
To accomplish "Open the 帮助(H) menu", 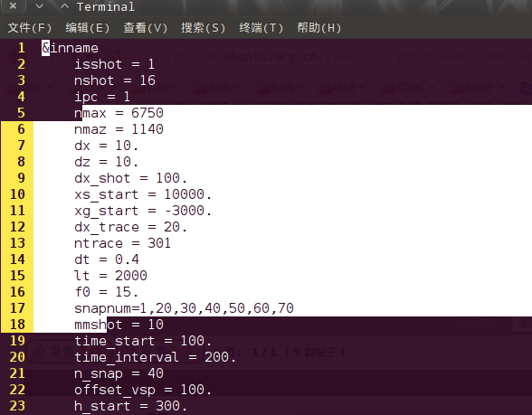I will click(318, 28).
